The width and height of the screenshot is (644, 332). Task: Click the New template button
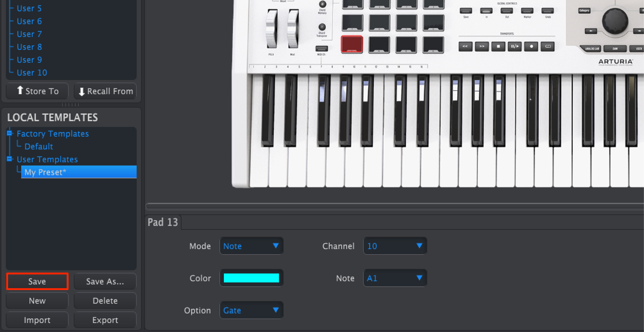click(37, 300)
